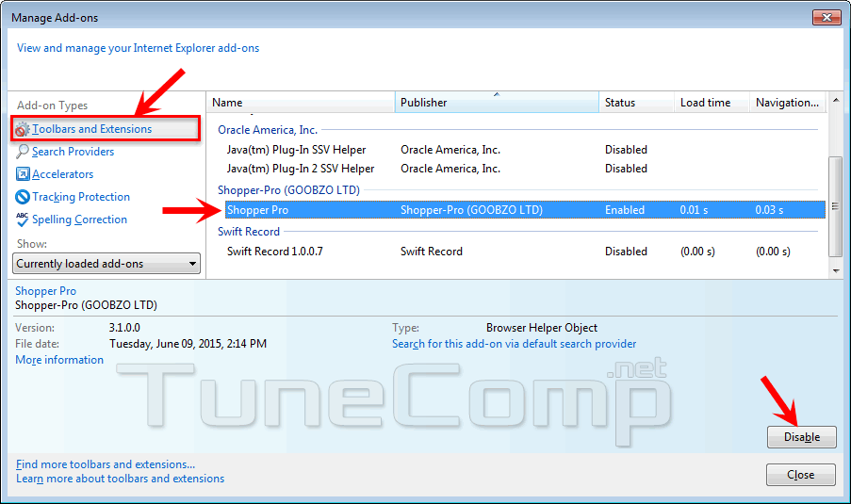
Task: Open Learn more about toolbars and extensions
Action: pyautogui.click(x=120, y=479)
